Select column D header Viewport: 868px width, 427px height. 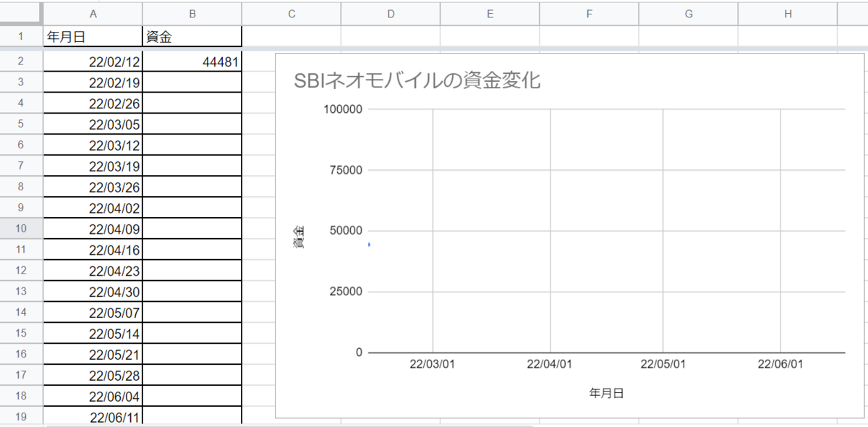pos(391,13)
